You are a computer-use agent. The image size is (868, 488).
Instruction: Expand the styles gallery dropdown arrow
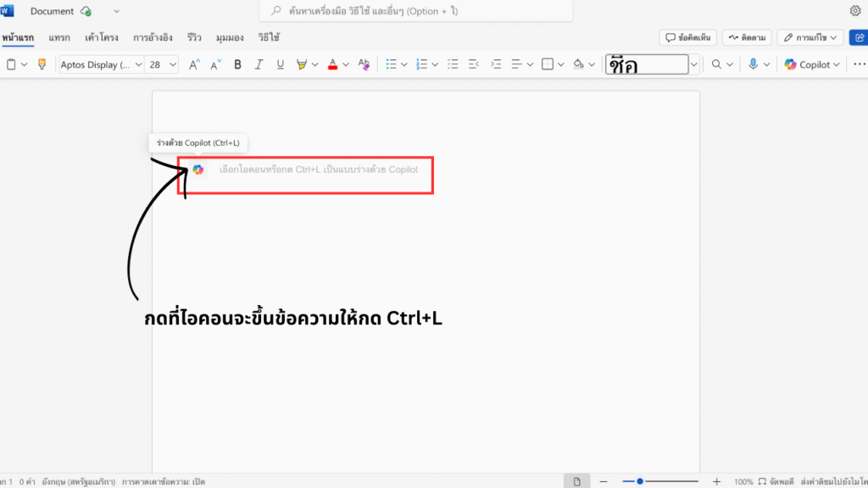694,64
